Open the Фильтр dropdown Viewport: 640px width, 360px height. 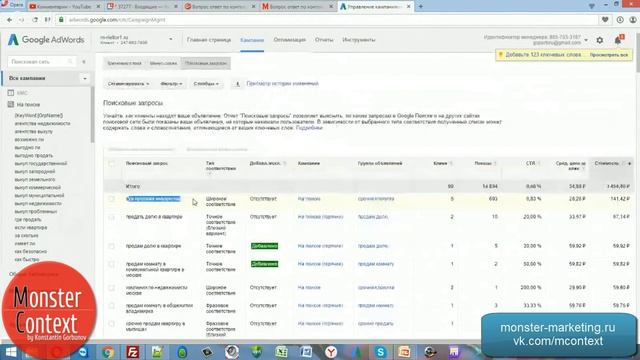tap(171, 84)
